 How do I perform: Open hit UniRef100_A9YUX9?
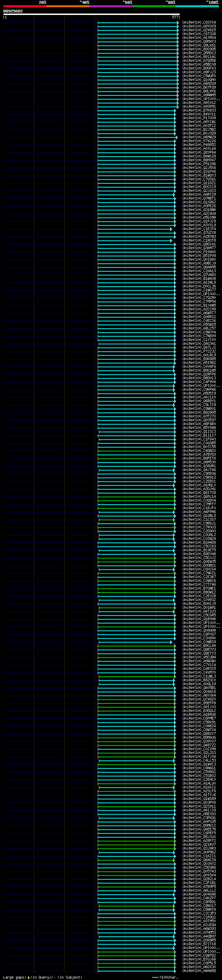[x=199, y=27]
